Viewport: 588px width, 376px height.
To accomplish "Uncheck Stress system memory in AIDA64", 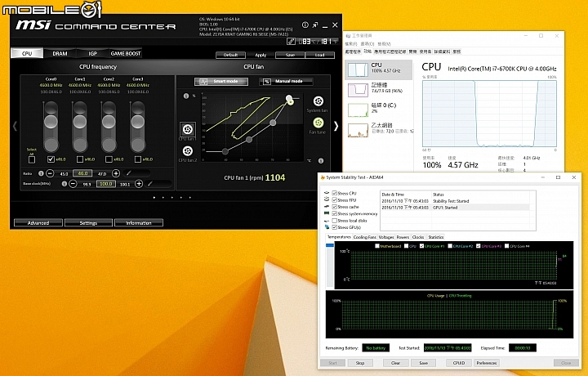I will click(335, 213).
